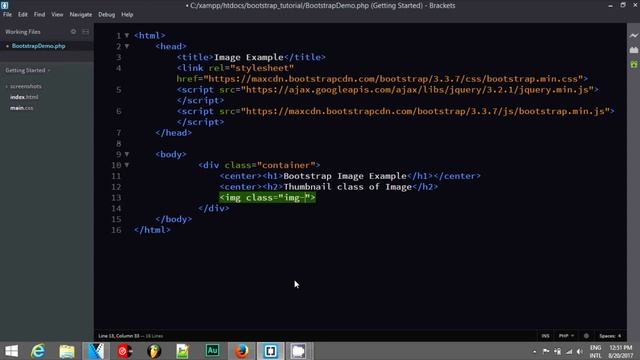This screenshot has height=360, width=640.
Task: Collapse the head tag fold on line 2
Action: tap(127, 46)
